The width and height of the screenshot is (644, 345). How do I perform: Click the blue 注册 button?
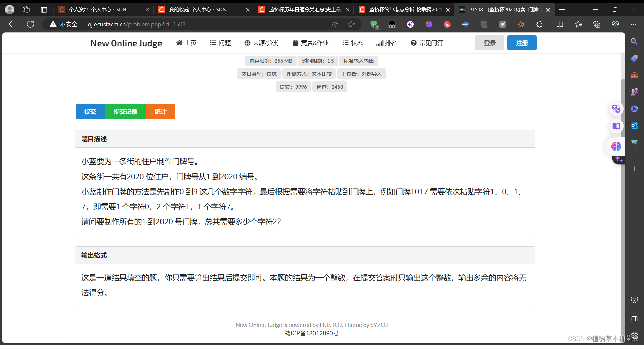[x=522, y=43]
